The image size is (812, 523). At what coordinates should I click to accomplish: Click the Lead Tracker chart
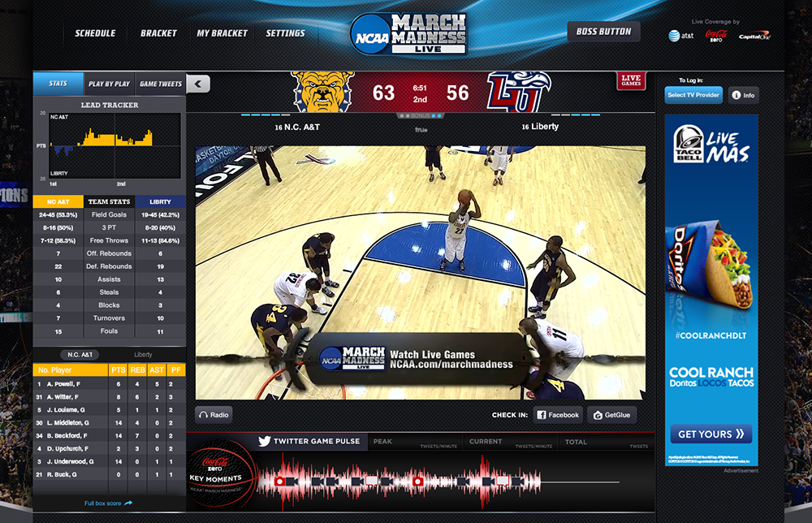tap(114, 145)
